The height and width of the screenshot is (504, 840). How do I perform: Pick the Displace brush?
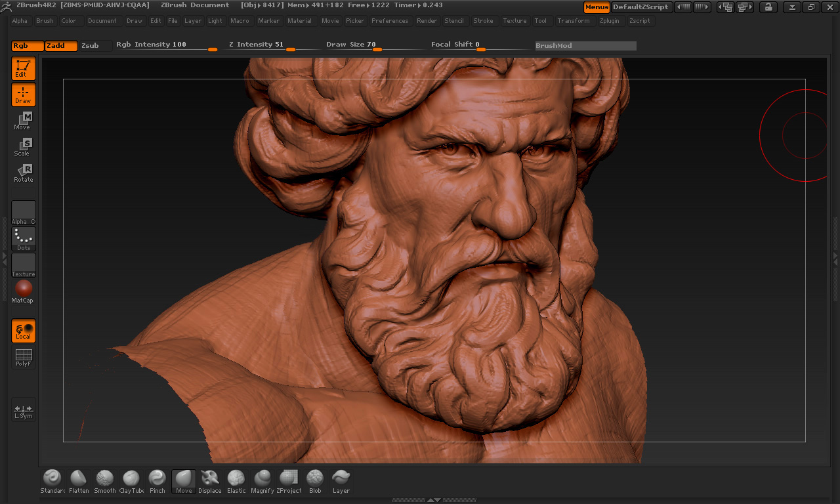(x=210, y=481)
